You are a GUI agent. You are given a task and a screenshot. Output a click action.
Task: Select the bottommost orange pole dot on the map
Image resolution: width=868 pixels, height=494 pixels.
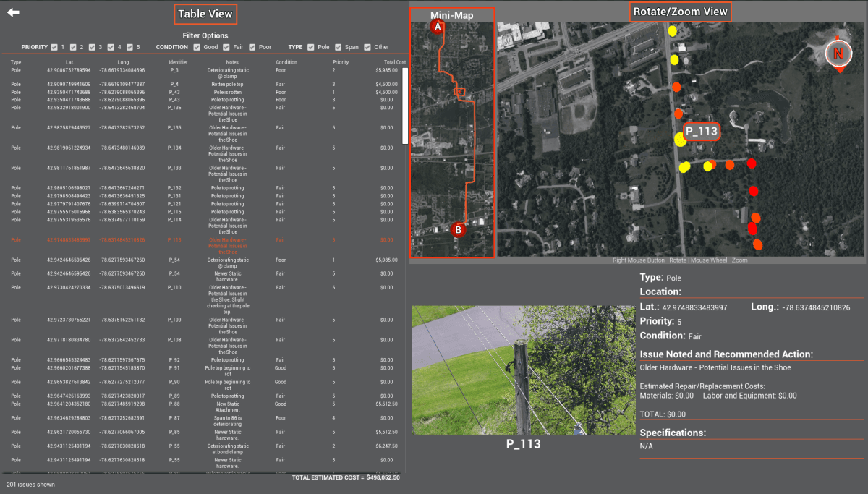pos(757,244)
